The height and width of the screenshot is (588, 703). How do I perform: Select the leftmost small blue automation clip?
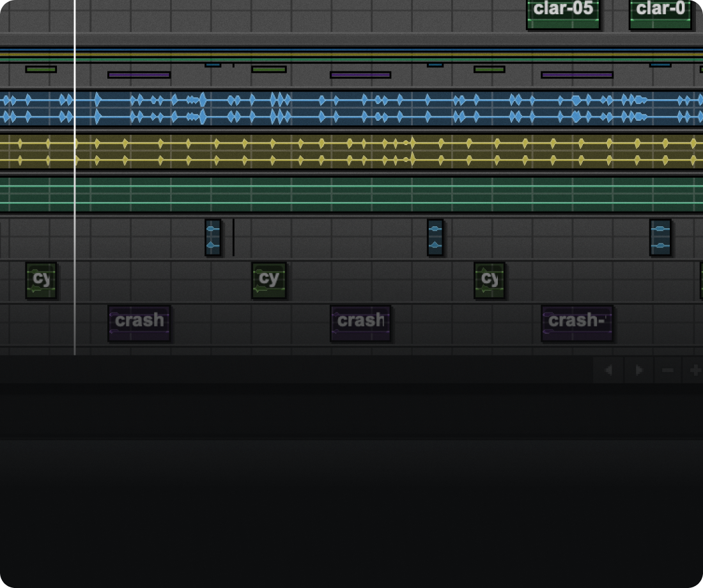coord(212,236)
